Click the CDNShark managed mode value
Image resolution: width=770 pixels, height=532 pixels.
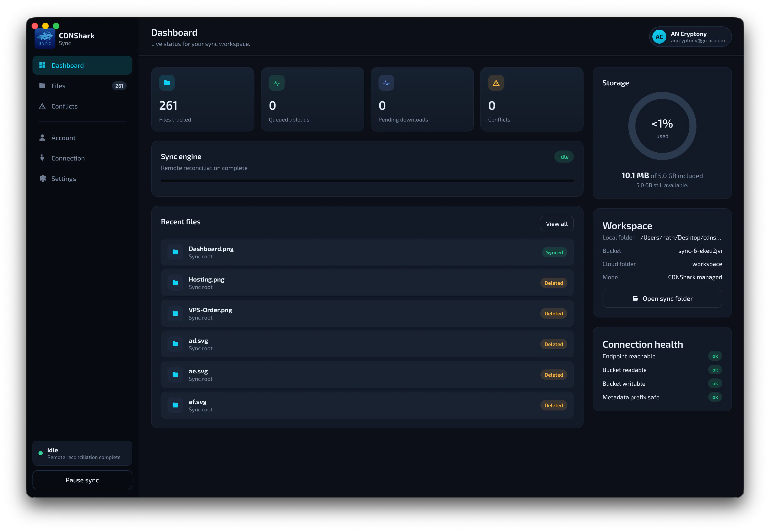point(695,277)
